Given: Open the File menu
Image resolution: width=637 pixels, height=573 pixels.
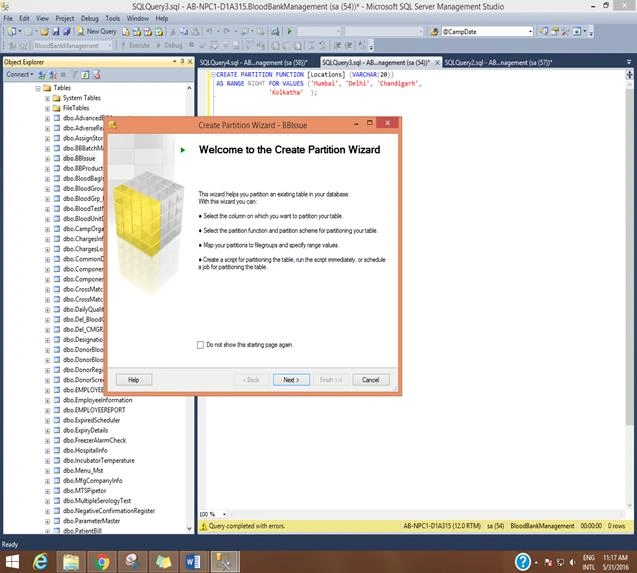Looking at the screenshot, I should [x=8, y=18].
